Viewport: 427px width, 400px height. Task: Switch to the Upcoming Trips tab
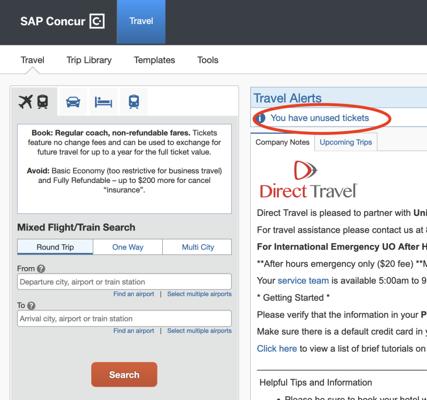click(346, 142)
